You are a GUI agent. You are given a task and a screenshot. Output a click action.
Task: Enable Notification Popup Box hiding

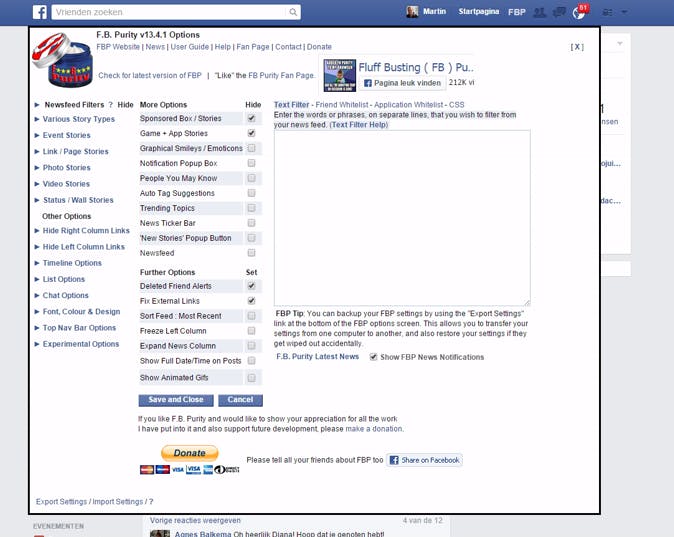[251, 163]
